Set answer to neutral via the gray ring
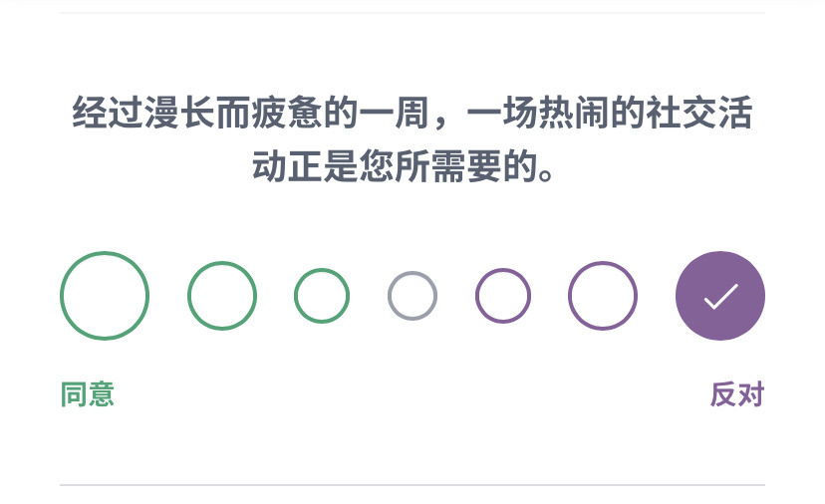 click(x=412, y=296)
